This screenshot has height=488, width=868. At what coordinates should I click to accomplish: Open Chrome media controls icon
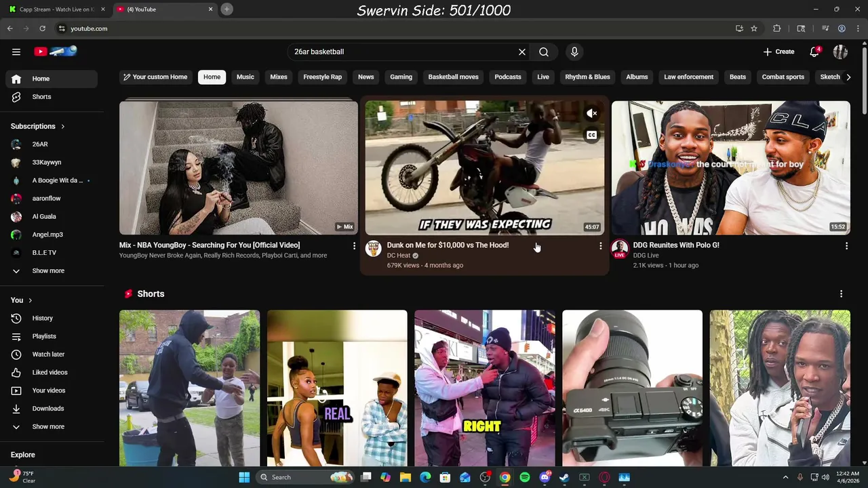point(825,28)
